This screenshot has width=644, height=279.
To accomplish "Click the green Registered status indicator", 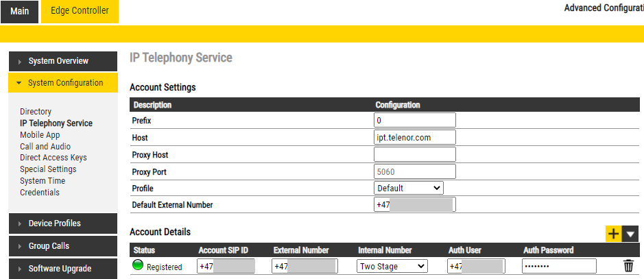I will [138, 266].
